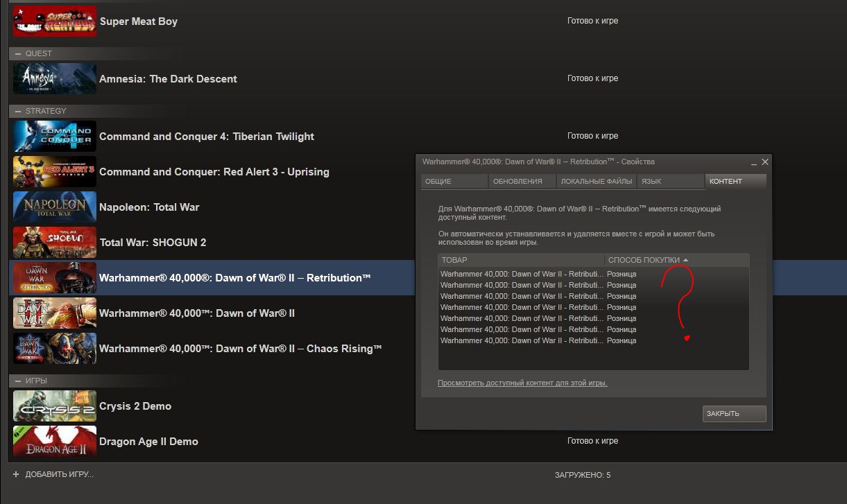The width and height of the screenshot is (847, 504).
Task: Select Super Meat Boy title
Action: click(x=139, y=21)
